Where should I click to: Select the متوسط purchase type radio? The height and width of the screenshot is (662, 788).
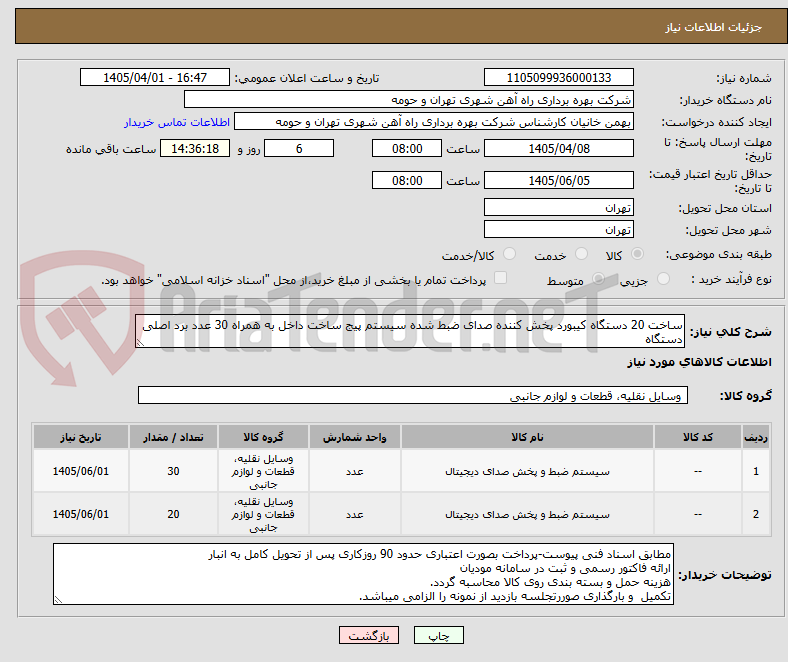598,279
